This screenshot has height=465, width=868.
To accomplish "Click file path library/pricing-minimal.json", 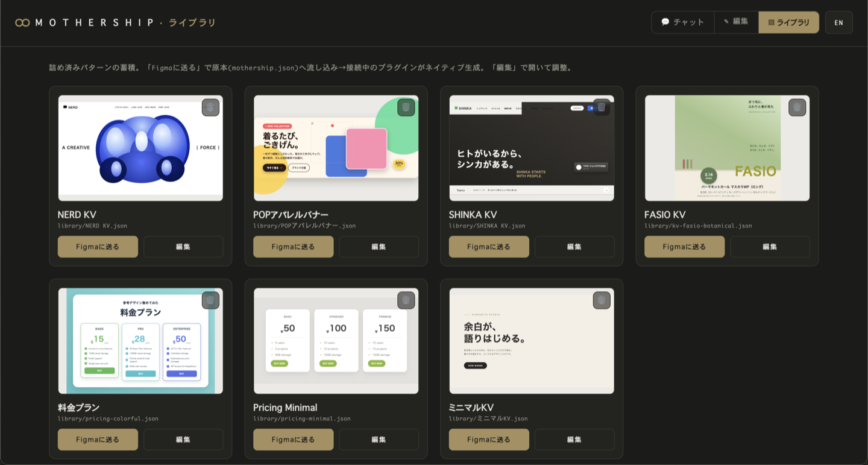I will 302,419.
